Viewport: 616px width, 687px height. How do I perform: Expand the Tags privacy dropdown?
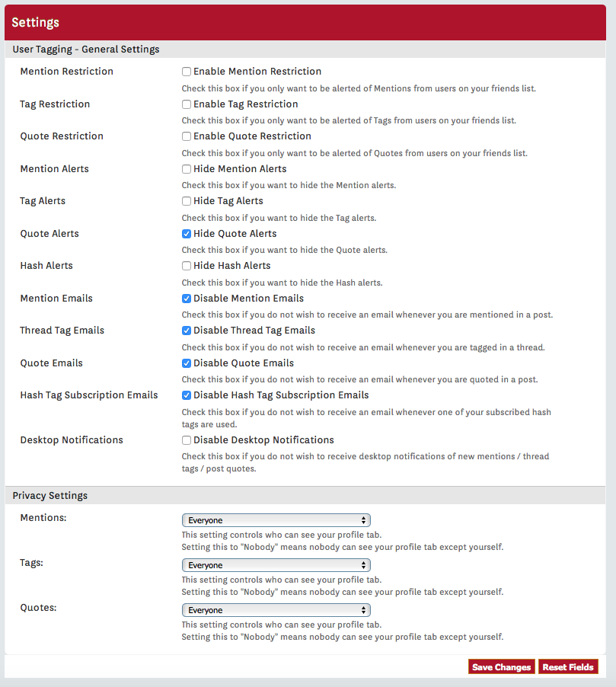point(276,565)
